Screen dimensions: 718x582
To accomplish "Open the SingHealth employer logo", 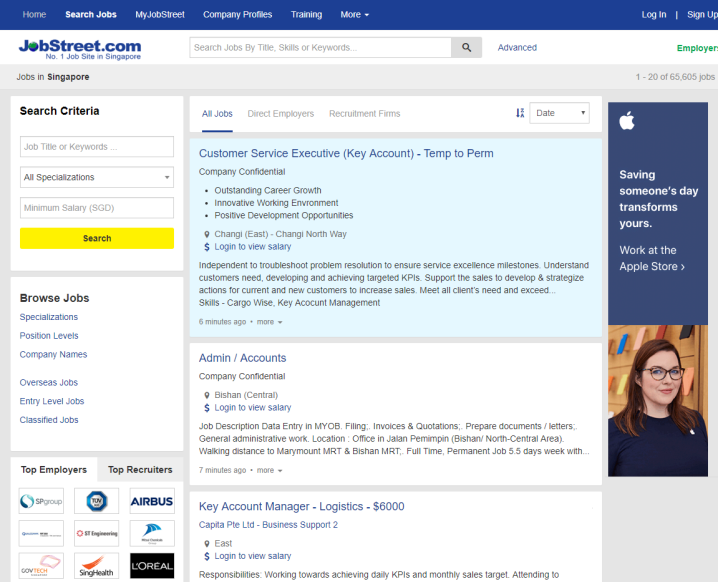I will [97, 566].
